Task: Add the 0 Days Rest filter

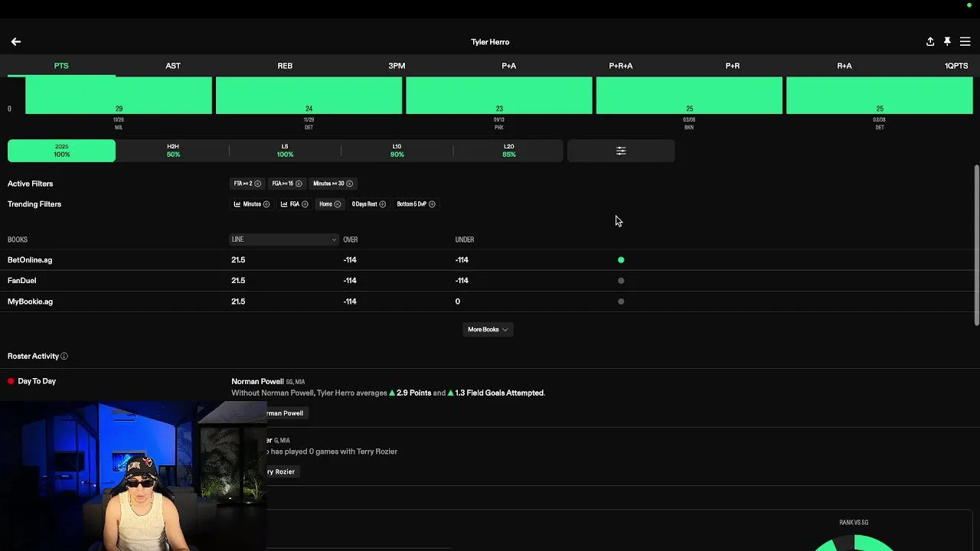Action: tap(383, 204)
